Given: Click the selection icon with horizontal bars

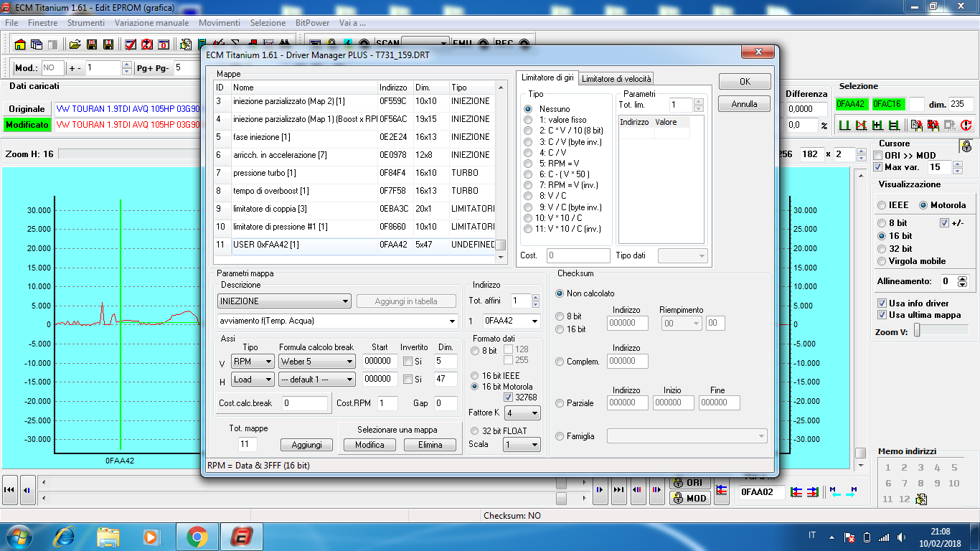Looking at the screenshot, I should [x=894, y=126].
